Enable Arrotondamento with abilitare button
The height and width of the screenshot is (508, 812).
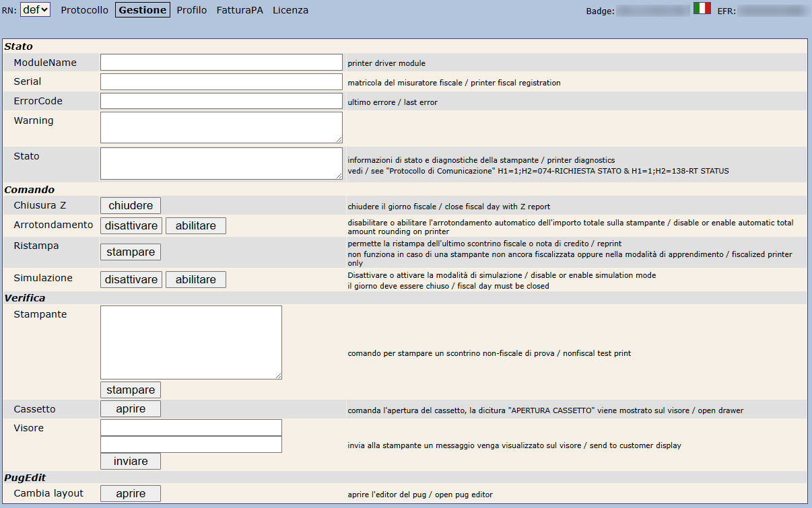(196, 225)
